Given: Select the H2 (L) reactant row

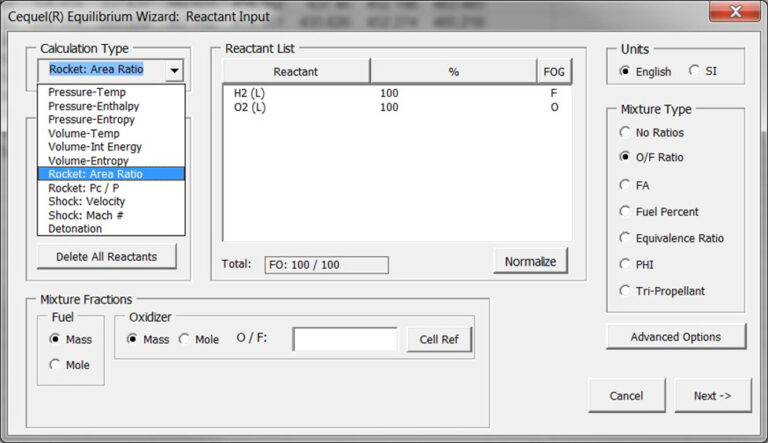Looking at the screenshot, I should pyautogui.click(x=397, y=93).
